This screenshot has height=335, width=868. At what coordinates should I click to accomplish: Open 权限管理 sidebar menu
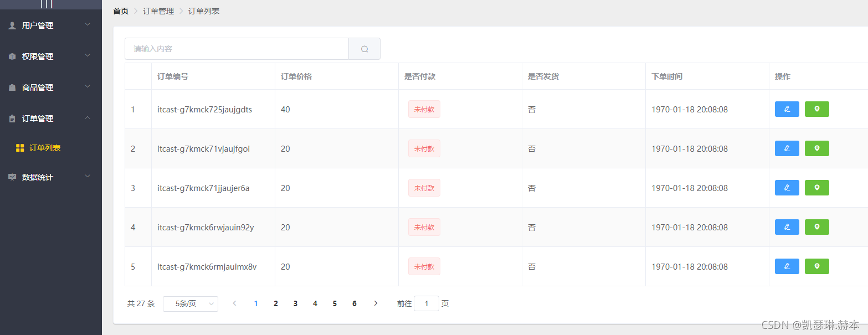tap(51, 56)
